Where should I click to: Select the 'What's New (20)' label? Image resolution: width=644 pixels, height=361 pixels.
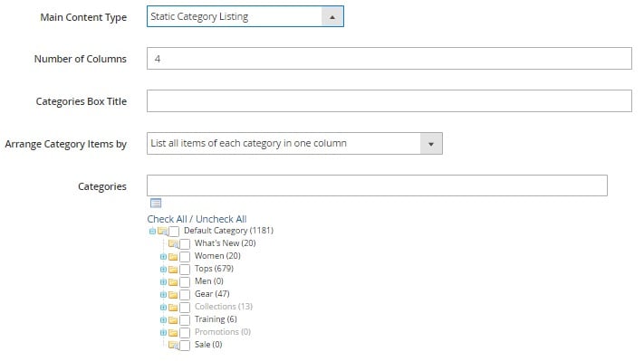[225, 243]
